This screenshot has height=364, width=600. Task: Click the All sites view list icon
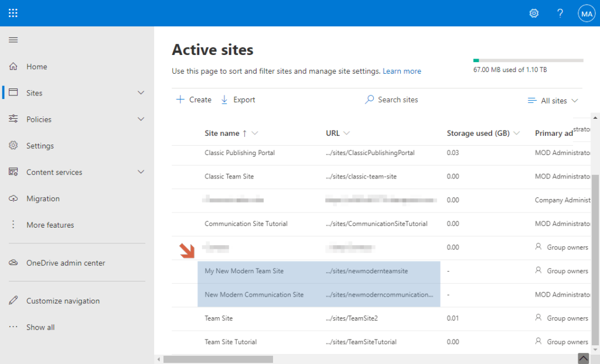coord(532,101)
